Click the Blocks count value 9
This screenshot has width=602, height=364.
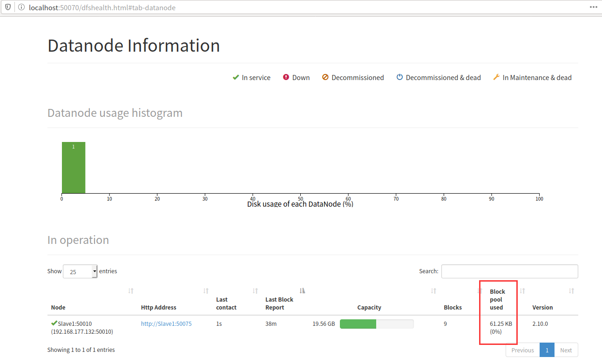click(x=446, y=324)
